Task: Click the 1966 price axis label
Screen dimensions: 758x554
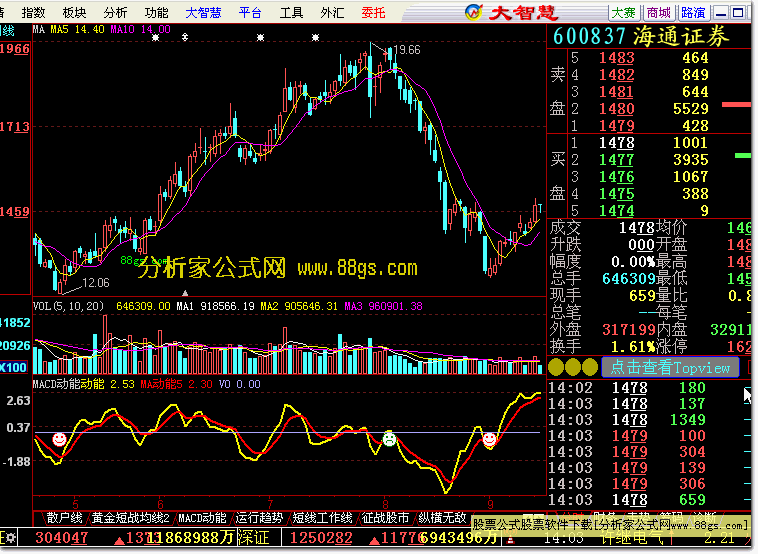Action: click(15, 49)
